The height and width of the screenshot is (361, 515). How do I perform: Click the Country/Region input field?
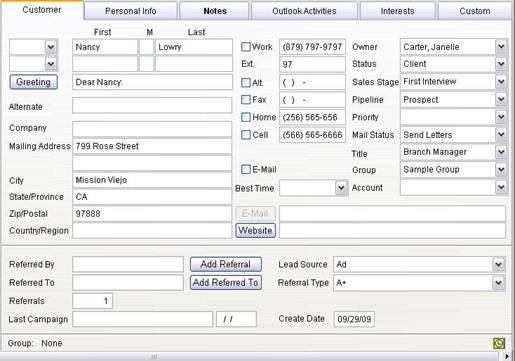[x=152, y=230]
